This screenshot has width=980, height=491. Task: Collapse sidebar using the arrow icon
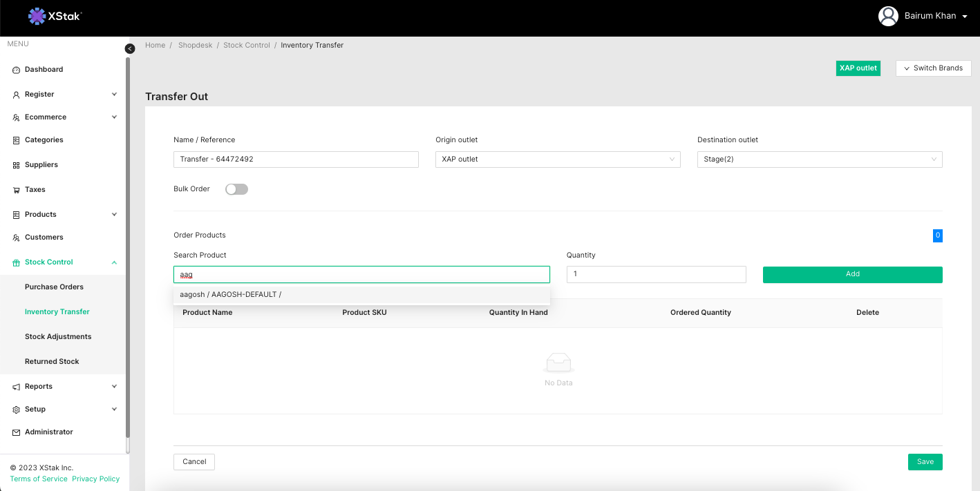[x=130, y=48]
